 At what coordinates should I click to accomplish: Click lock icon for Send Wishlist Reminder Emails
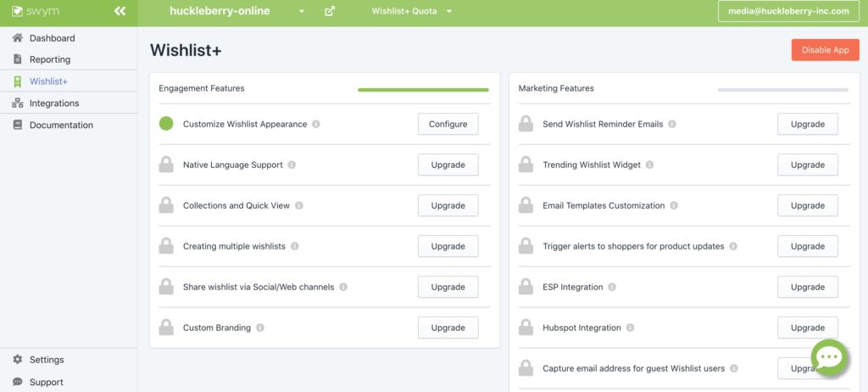pyautogui.click(x=526, y=124)
